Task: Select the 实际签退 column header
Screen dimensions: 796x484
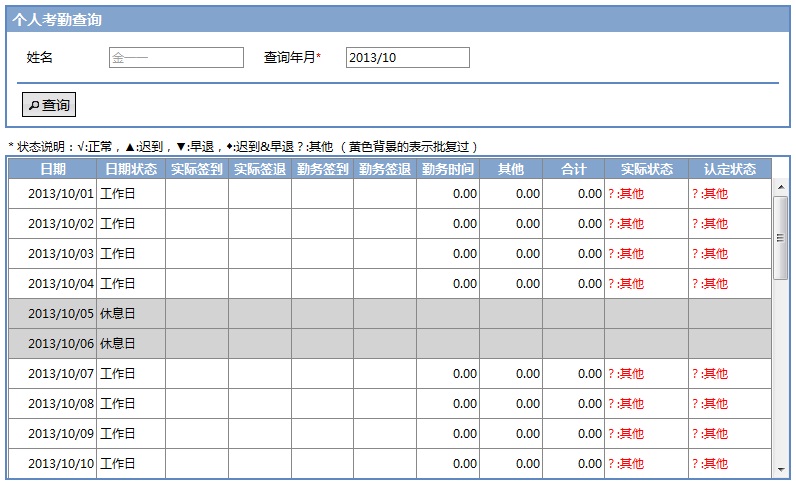Action: coord(260,169)
